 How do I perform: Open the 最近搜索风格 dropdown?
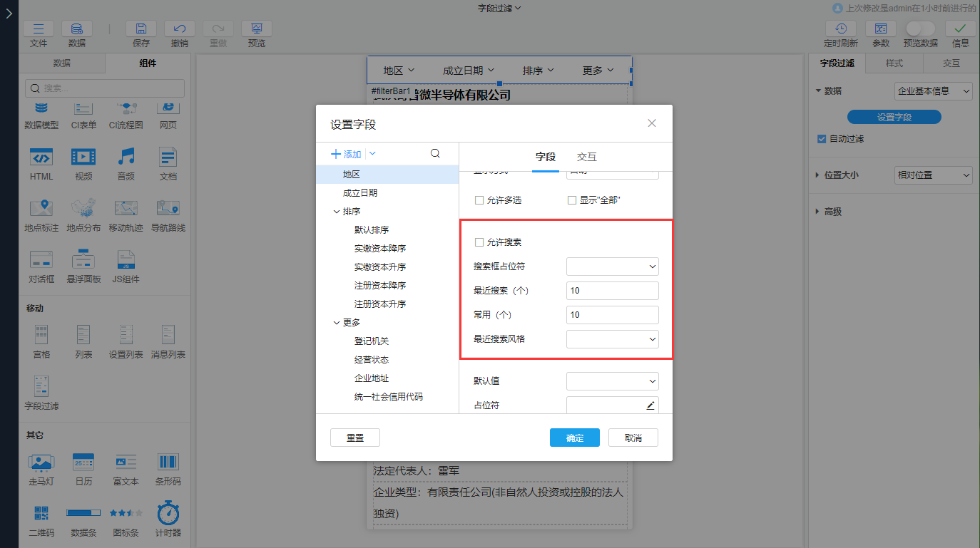(x=612, y=338)
